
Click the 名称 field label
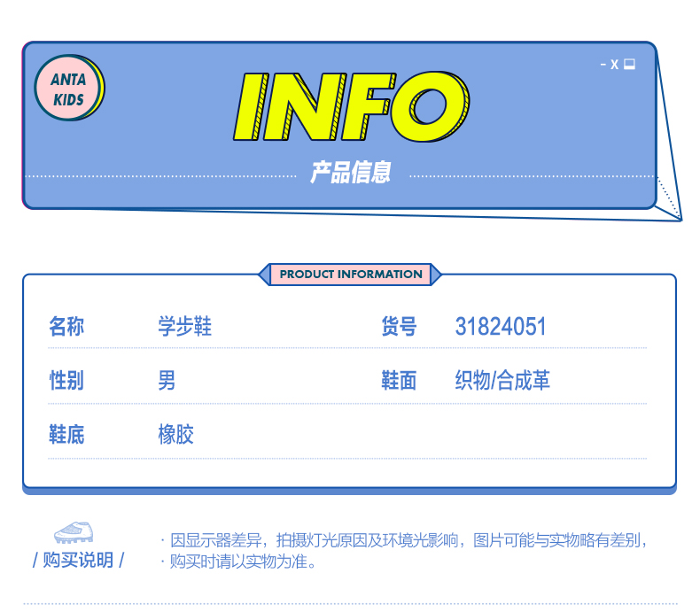point(66,327)
